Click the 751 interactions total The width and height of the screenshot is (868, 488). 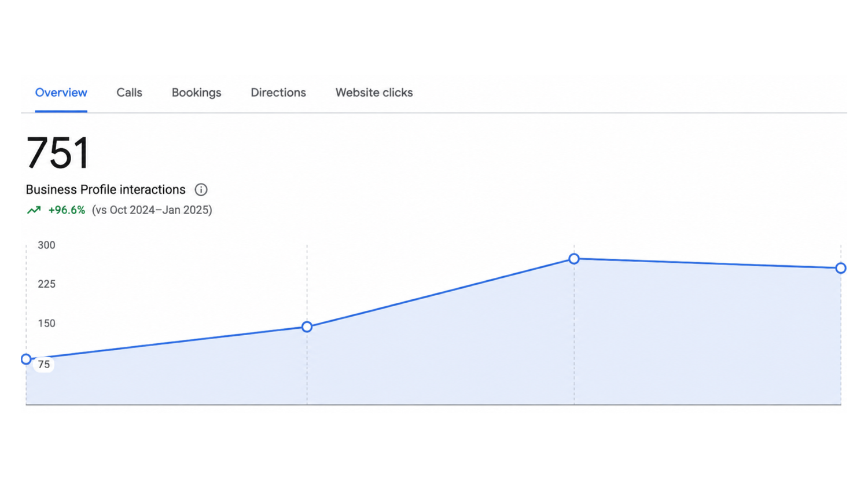[x=58, y=153]
